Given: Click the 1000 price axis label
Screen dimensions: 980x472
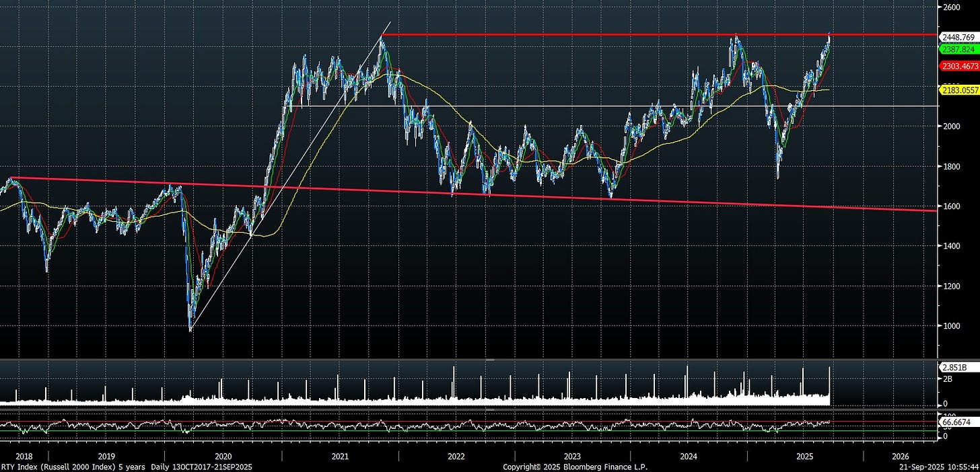Looking at the screenshot, I should [x=952, y=326].
